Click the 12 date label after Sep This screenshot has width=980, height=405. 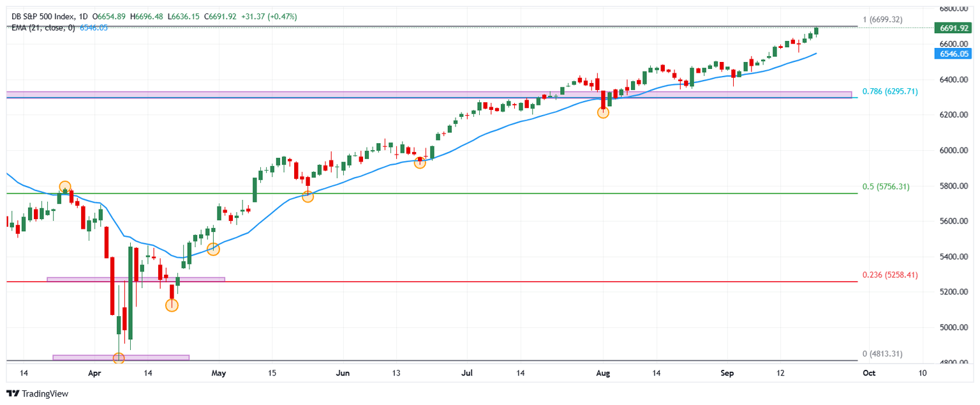(x=780, y=372)
